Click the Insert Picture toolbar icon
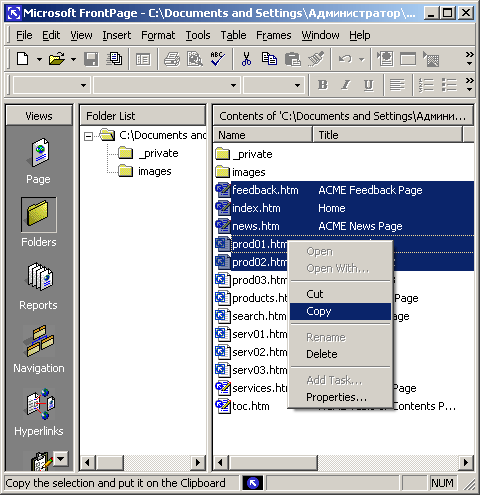Screen dimensions: 480x495 [x=431, y=59]
